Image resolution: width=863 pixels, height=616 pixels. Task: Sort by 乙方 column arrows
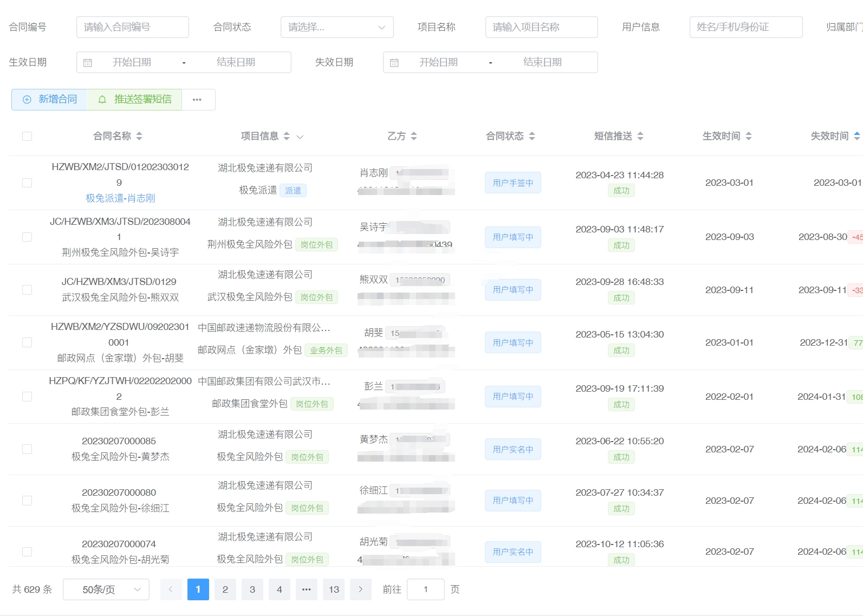[414, 136]
